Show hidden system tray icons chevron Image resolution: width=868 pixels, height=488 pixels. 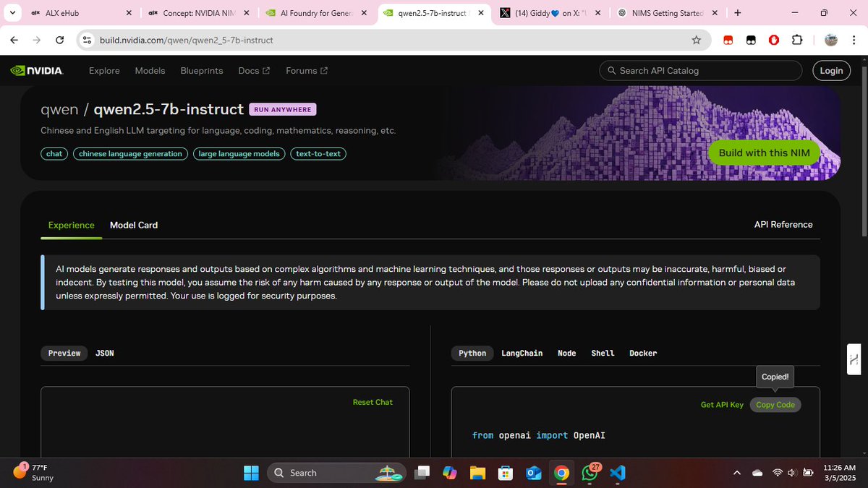pos(737,473)
